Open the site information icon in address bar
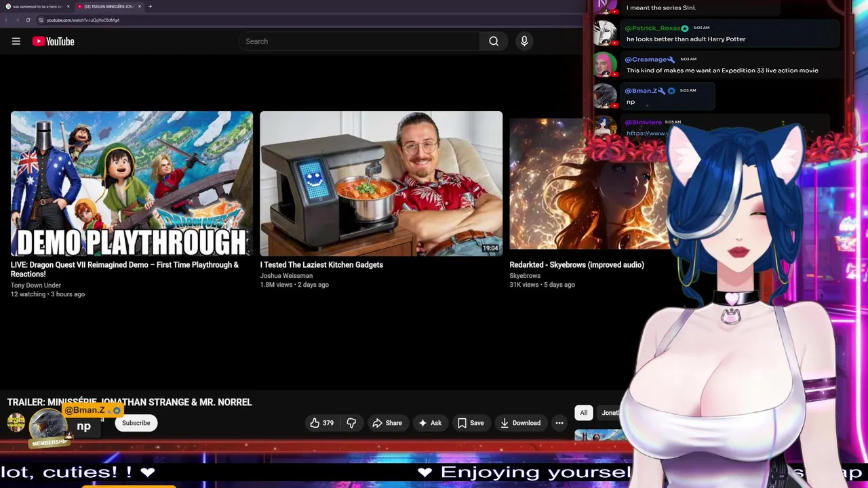 pos(41,20)
